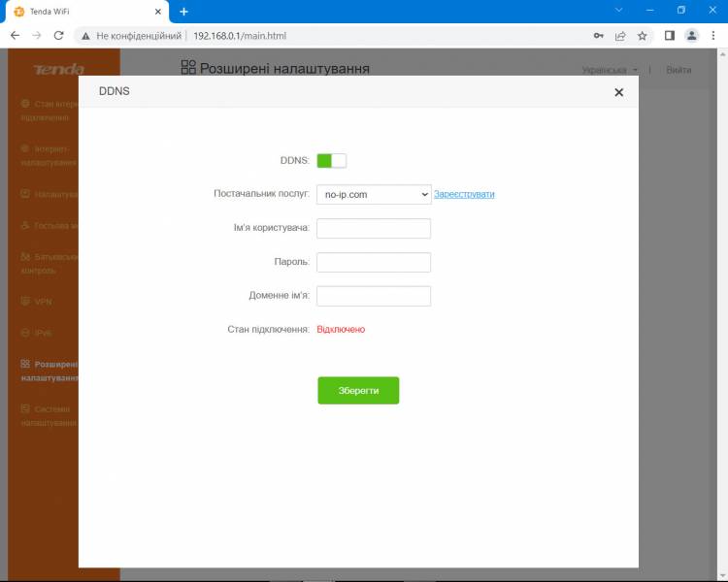Open the Chrome profile avatar icon
The width and height of the screenshot is (728, 582).
click(691, 36)
